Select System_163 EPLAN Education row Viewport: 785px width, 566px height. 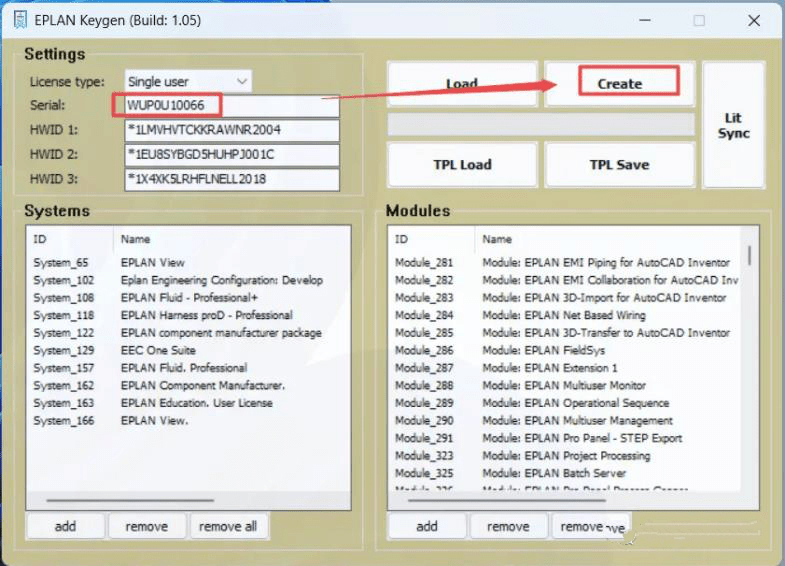(188, 403)
